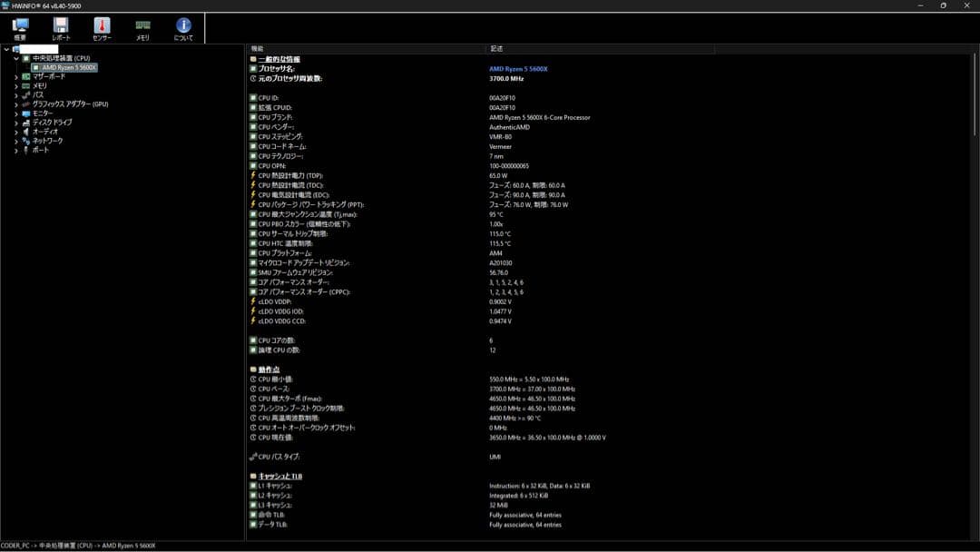
Task: Click the card icon beside グラフィックス アダプター (GPU)
Action: (25, 104)
